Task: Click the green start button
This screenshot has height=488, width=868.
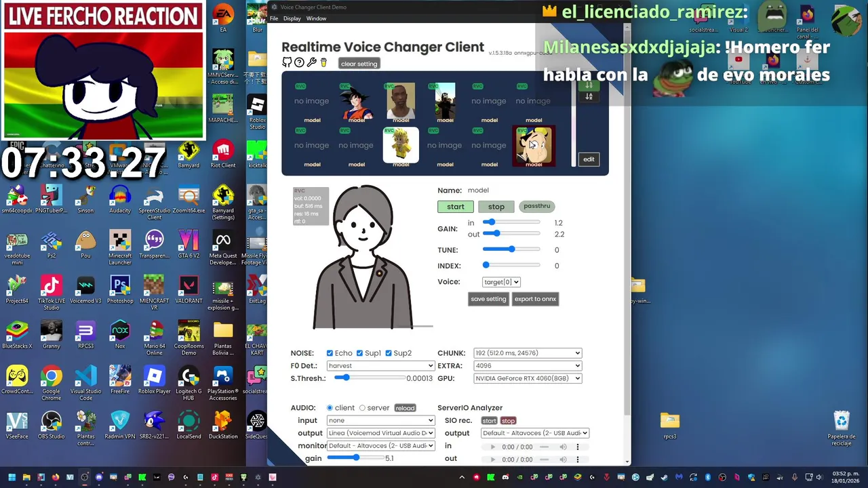Action: click(x=456, y=207)
